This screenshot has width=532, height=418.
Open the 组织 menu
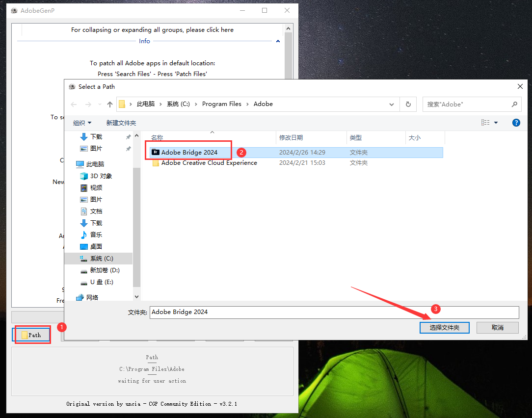[x=82, y=123]
